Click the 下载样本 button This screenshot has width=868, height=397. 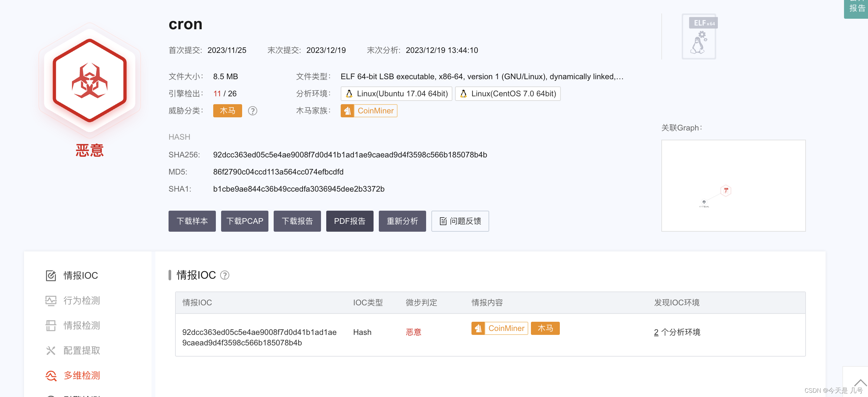pyautogui.click(x=192, y=221)
